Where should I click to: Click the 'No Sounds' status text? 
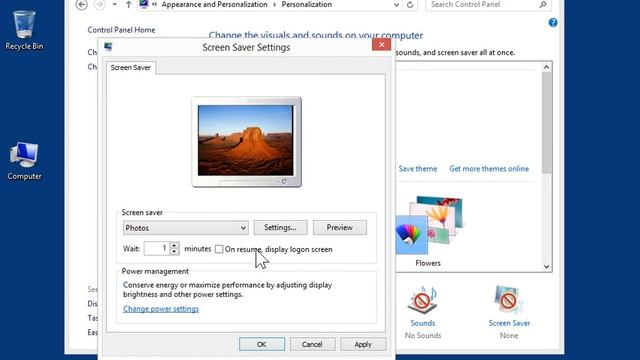[423, 336]
